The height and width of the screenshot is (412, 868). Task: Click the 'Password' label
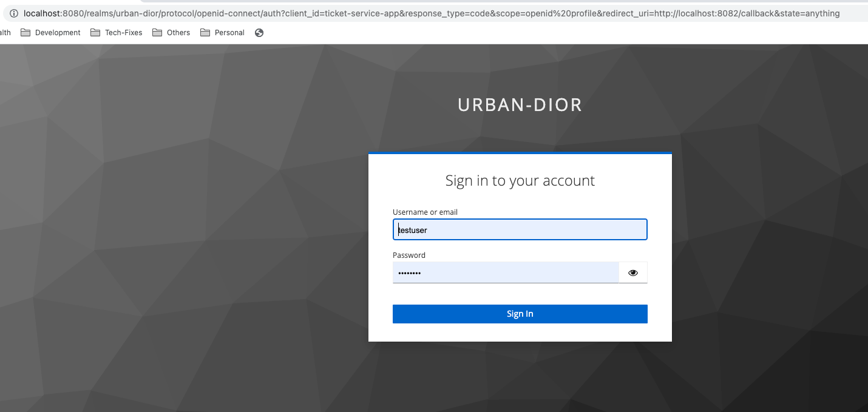click(409, 255)
